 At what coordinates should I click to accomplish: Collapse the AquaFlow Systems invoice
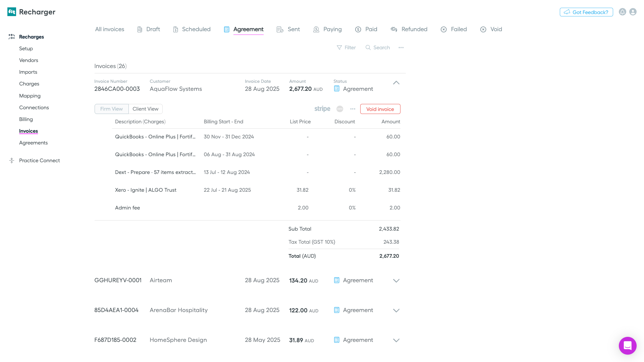coord(396,83)
